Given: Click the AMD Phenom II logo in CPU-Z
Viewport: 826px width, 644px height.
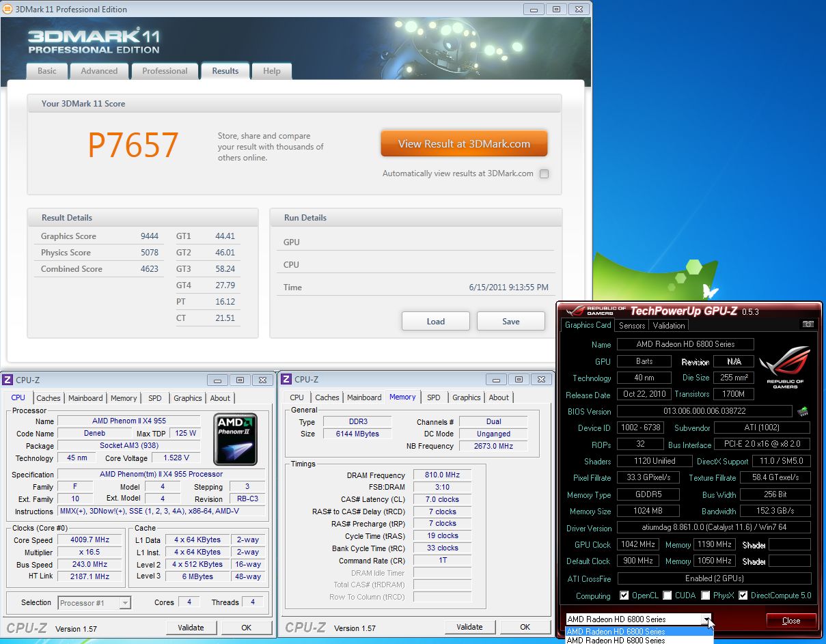Looking at the screenshot, I should click(236, 438).
